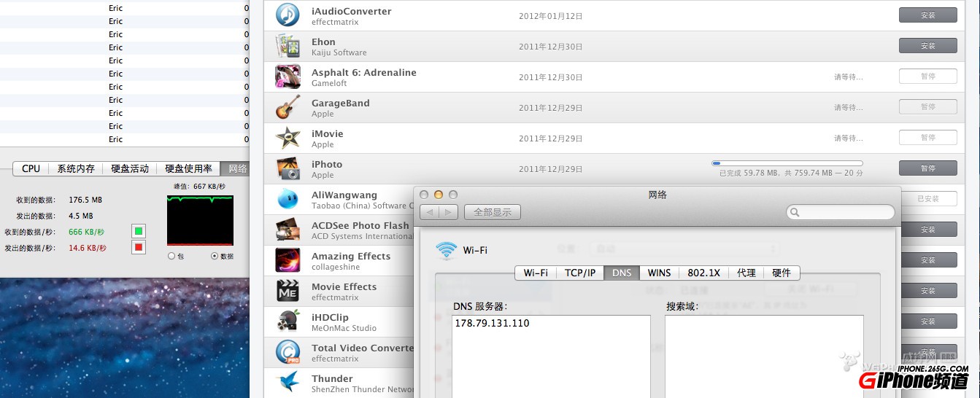Click the Ehon app icon

[288, 46]
